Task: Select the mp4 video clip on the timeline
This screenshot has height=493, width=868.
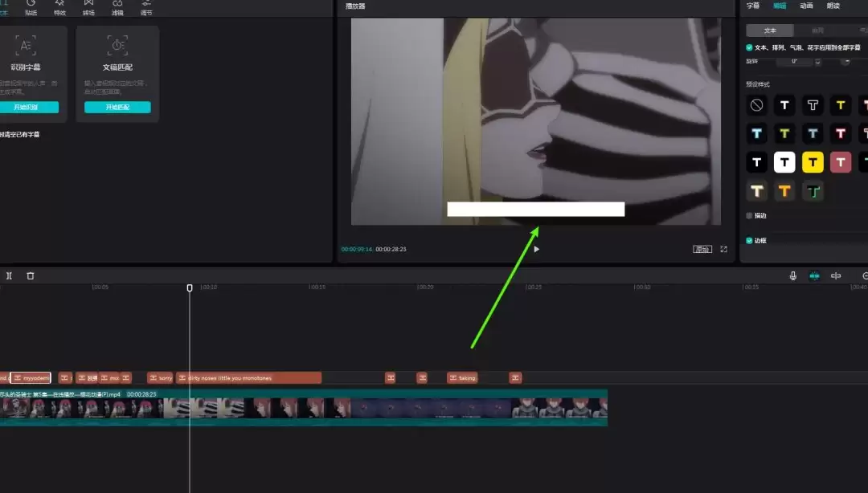Action: click(x=303, y=408)
